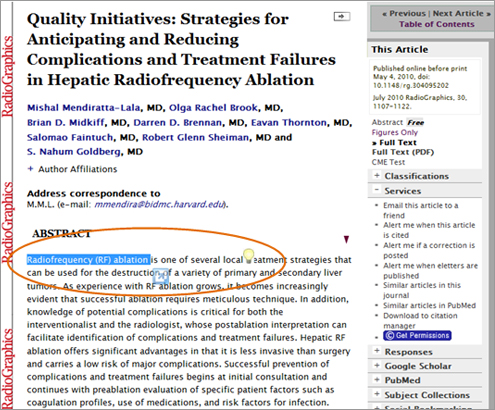Click the dark red triangle beside ABSTRACT
Screen dimensions: 495x410
(346, 239)
